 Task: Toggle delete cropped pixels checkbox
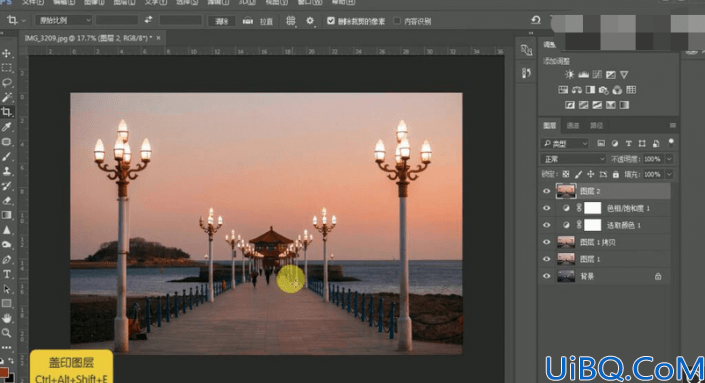pyautogui.click(x=331, y=21)
